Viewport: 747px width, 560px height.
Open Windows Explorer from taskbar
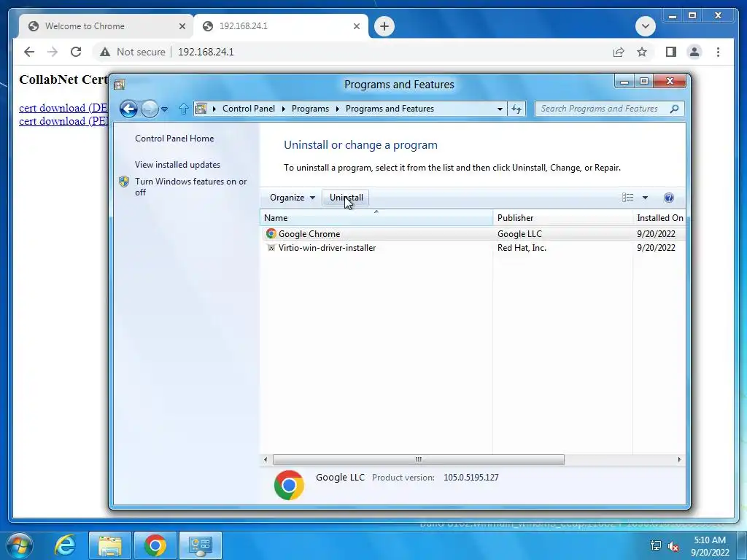pos(110,545)
